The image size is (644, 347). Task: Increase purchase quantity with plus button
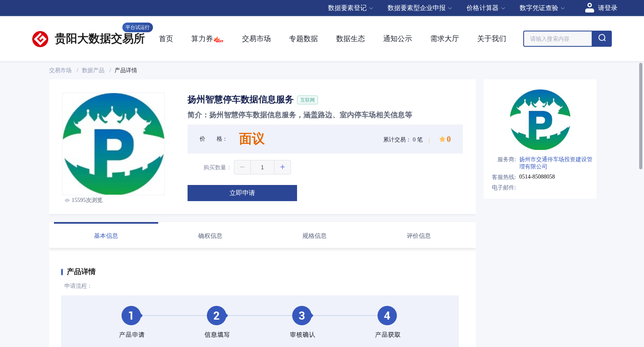tap(283, 167)
